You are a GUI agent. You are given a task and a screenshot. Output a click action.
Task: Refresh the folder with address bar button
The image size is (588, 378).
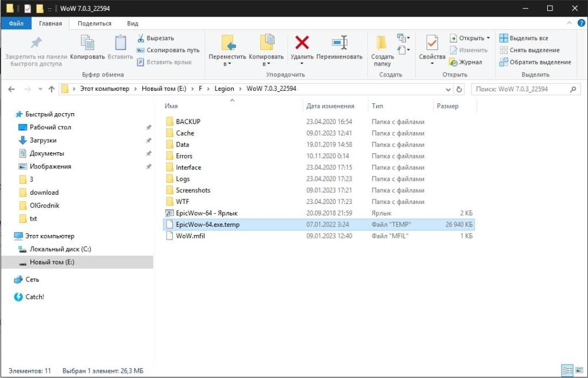click(459, 89)
